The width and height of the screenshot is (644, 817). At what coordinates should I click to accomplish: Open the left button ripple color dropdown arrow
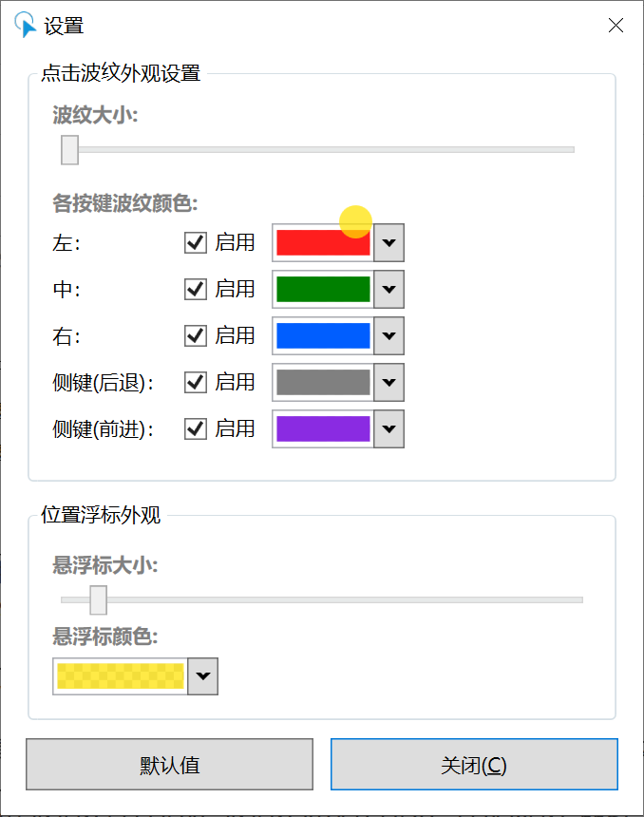pyautogui.click(x=388, y=242)
